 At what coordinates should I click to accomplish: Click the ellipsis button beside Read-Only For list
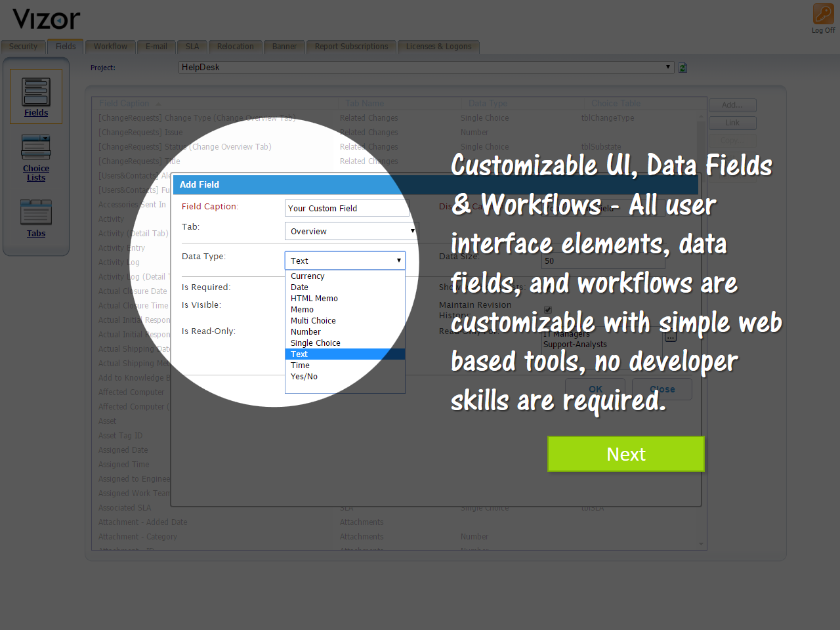pos(670,337)
